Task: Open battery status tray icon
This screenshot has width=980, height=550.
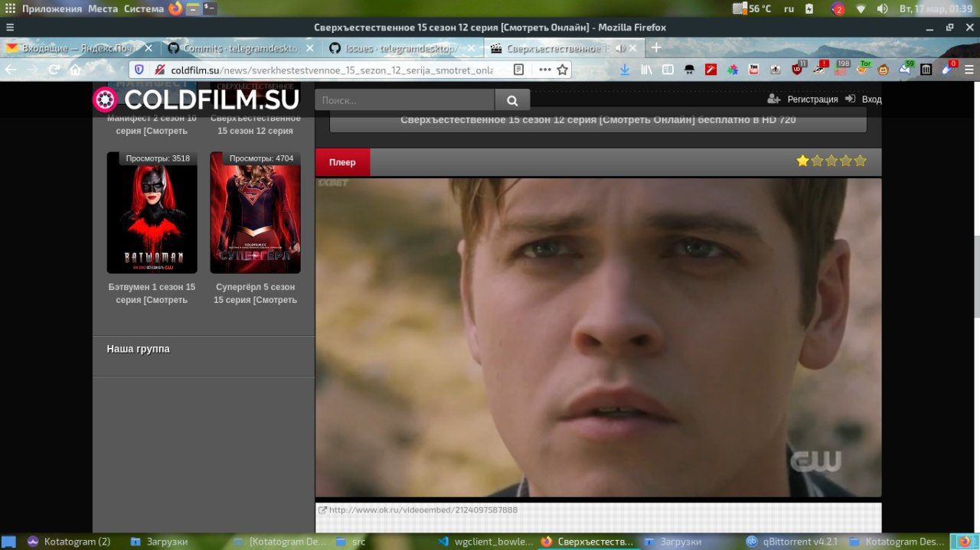Action: click(x=810, y=8)
